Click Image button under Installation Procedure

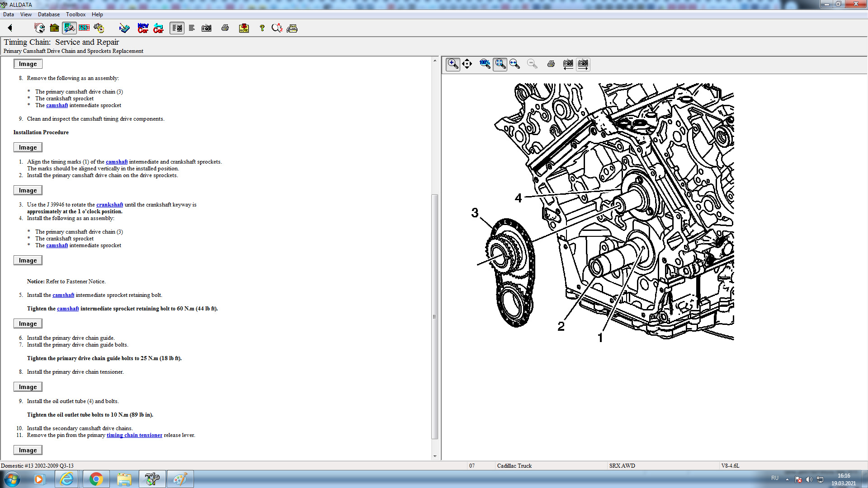point(28,147)
